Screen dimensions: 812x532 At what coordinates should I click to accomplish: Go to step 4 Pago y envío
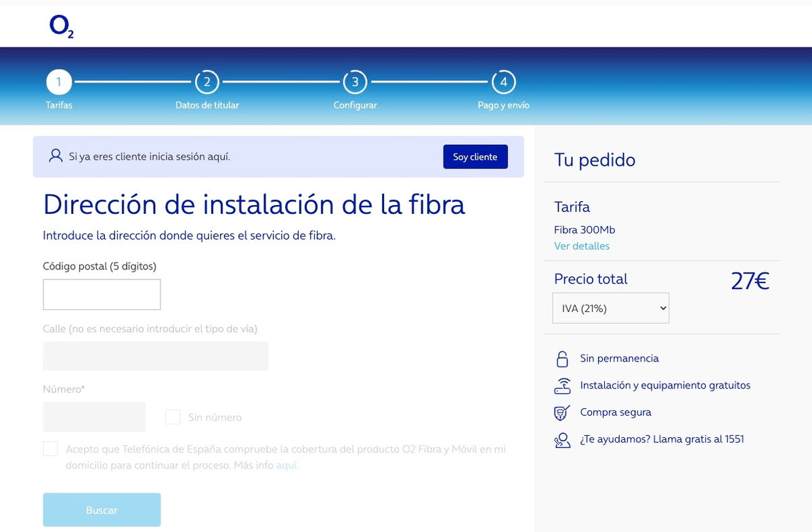[x=503, y=82]
